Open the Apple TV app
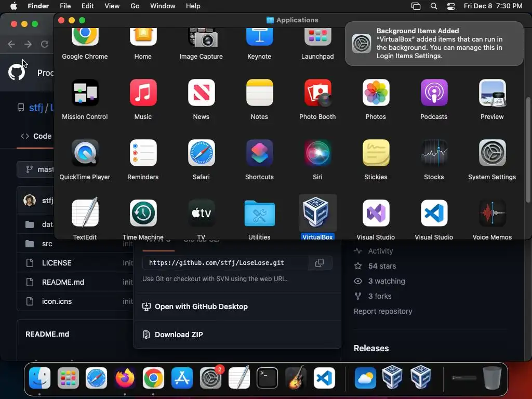 point(201,212)
